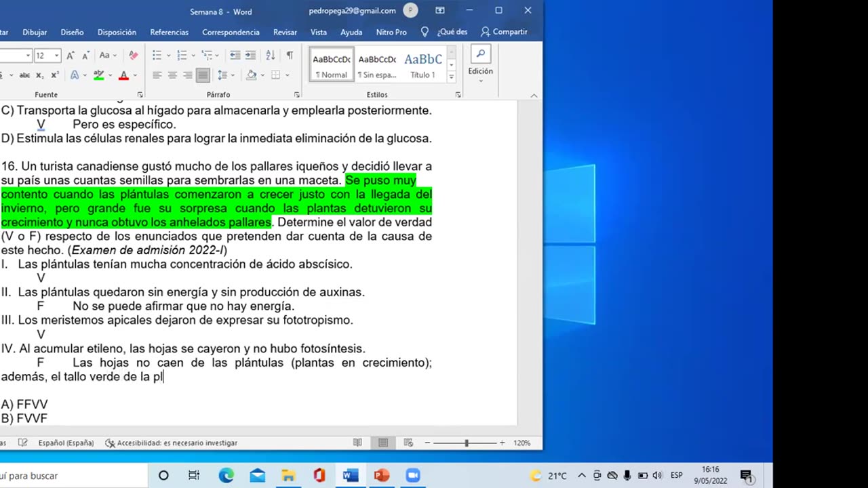Align text to the right
868x488 pixels.
pos(188,75)
